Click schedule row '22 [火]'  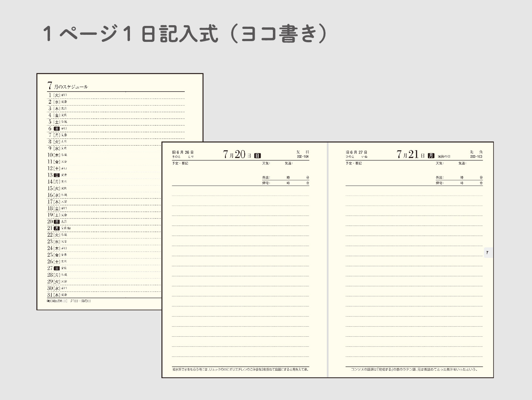(x=104, y=235)
